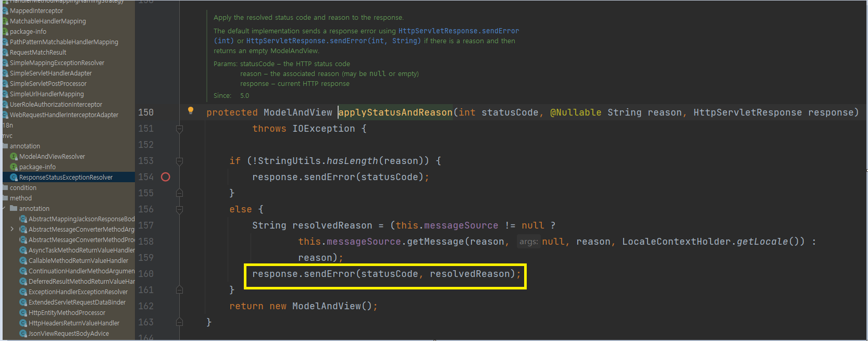Collapse the fold marker at line 151
868x341 pixels.
179,129
